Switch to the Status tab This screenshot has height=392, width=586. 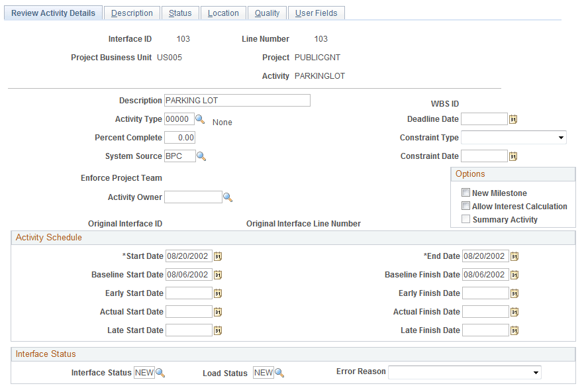(x=180, y=13)
